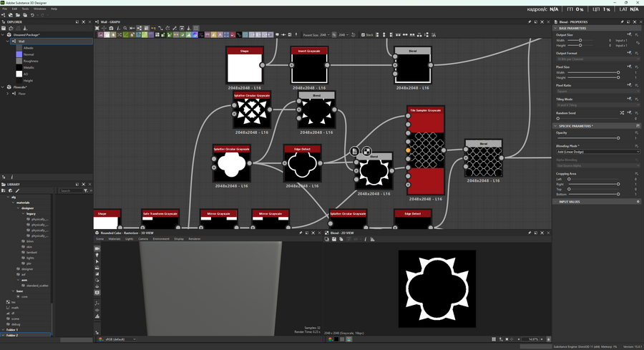Toggle the Stack checkbox in graph toolbar
This screenshot has width=644, height=350.
pos(363,34)
